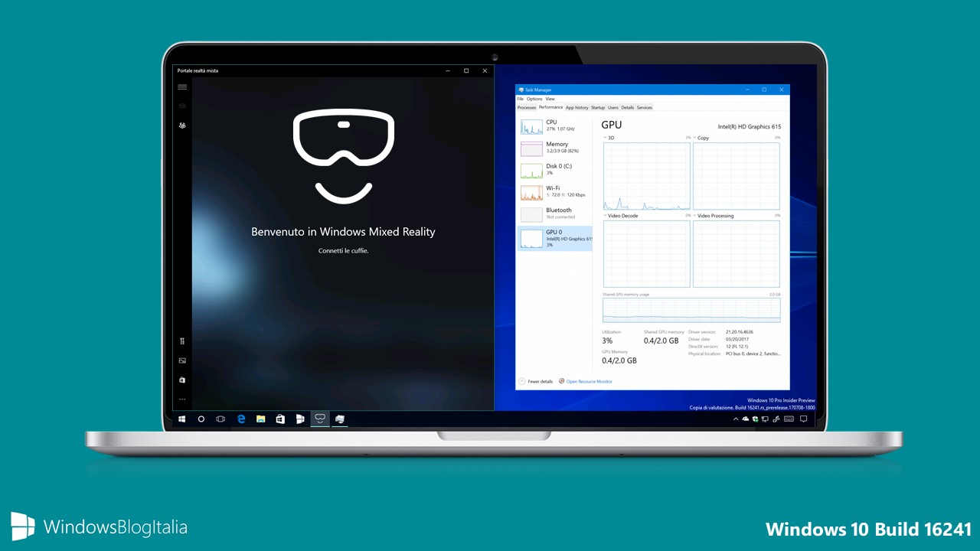
Task: Click the Intel(R) HD Graphics 615 heading
Action: [750, 126]
